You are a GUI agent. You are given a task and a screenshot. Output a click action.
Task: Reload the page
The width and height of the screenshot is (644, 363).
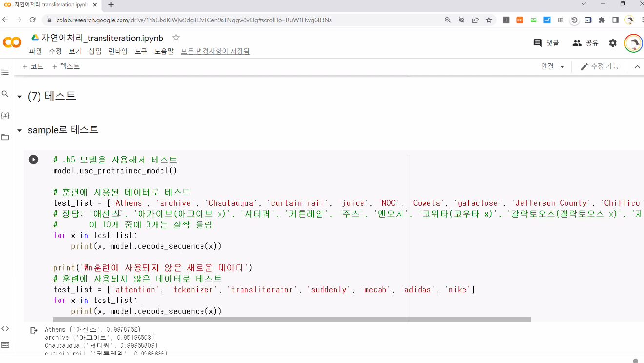(x=33, y=20)
